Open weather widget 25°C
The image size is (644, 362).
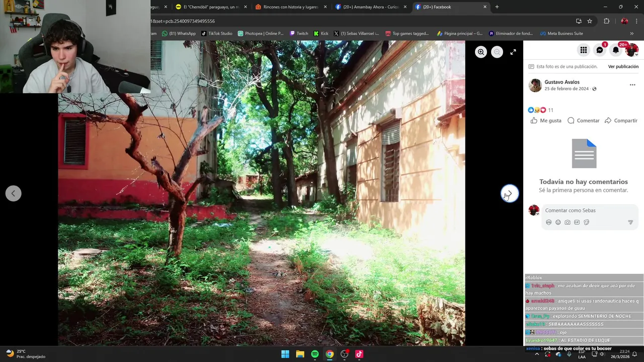pyautogui.click(x=25, y=354)
